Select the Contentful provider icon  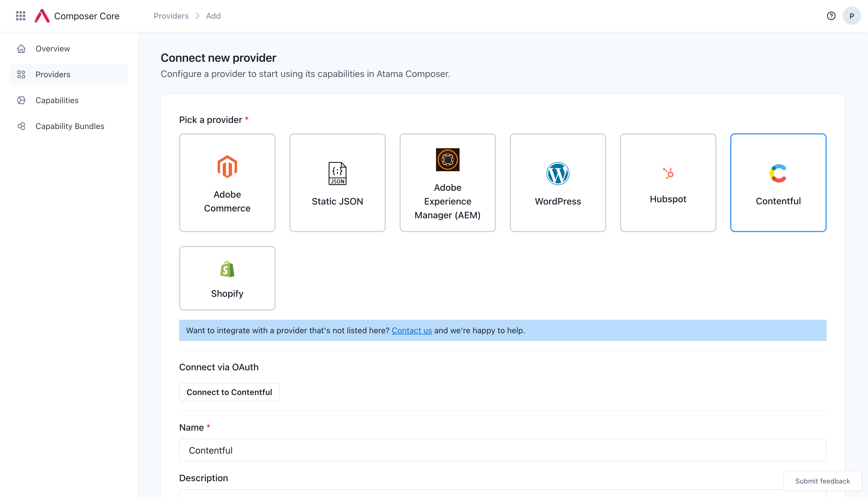(x=778, y=173)
